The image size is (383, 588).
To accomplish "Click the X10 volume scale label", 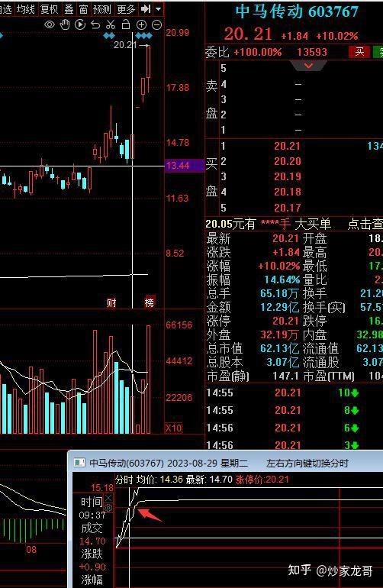I will (x=174, y=428).
